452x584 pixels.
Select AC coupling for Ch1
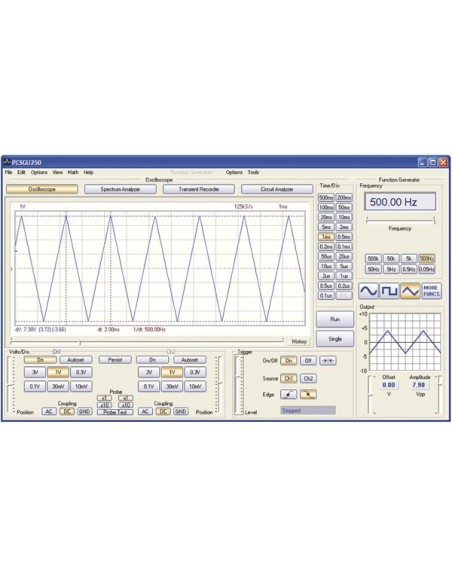(x=49, y=412)
